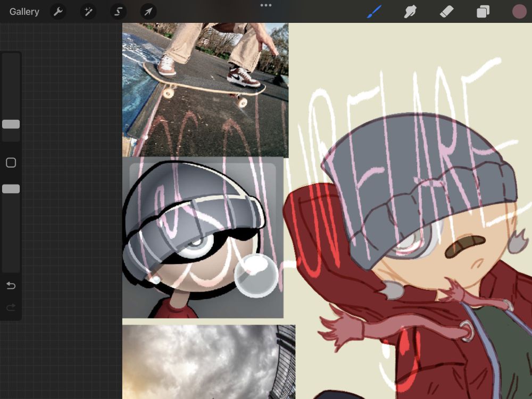Undo the last stroke
This screenshot has width=532, height=399.
pos(11,286)
